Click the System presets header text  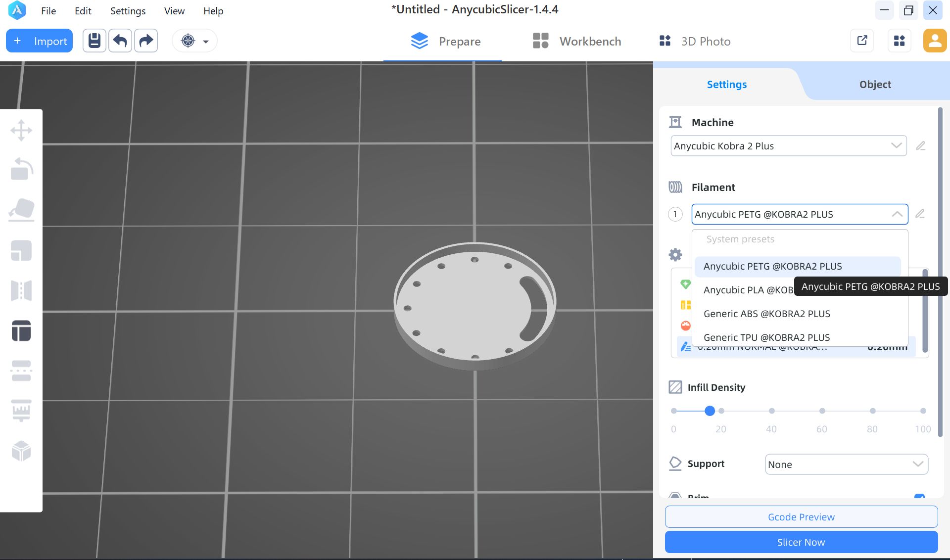(x=740, y=239)
